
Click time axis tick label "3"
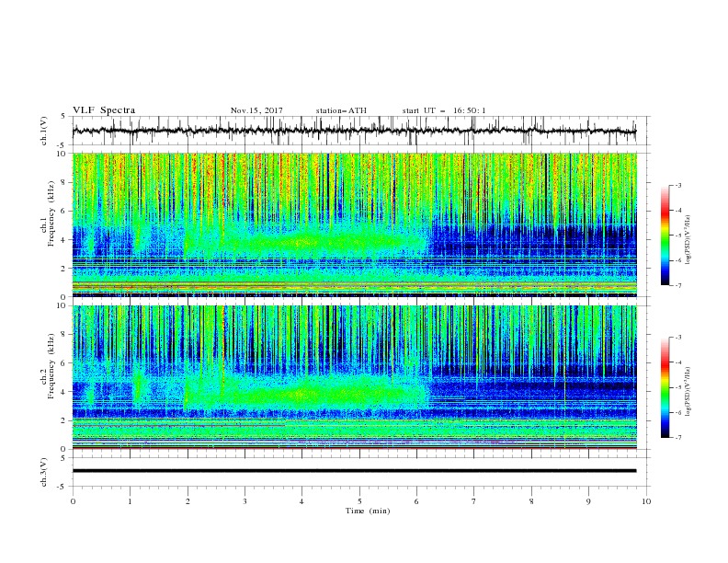click(245, 501)
